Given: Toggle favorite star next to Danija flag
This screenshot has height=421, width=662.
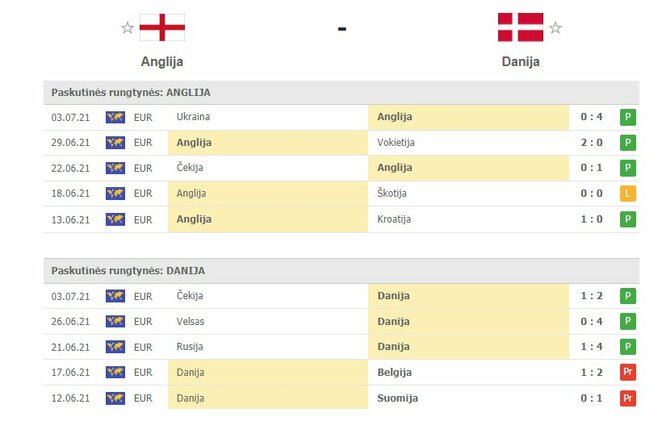Looking at the screenshot, I should tap(555, 28).
